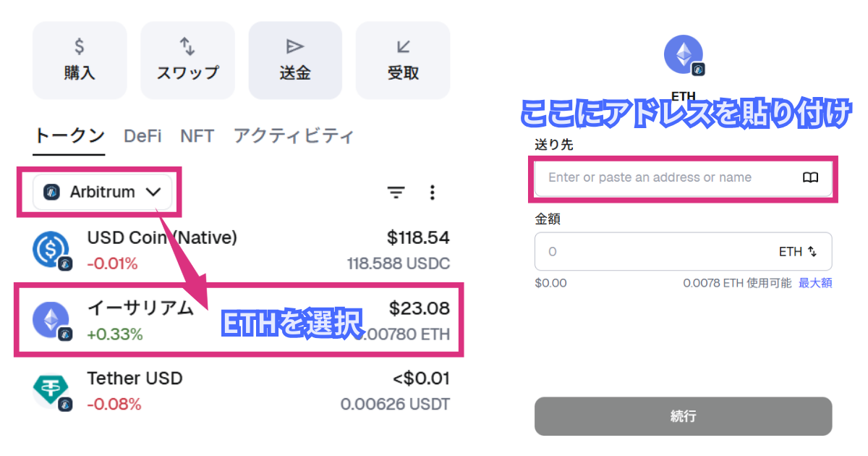Toggle the ETH currency swap arrows
Screen dimensions: 868x456
click(x=812, y=252)
